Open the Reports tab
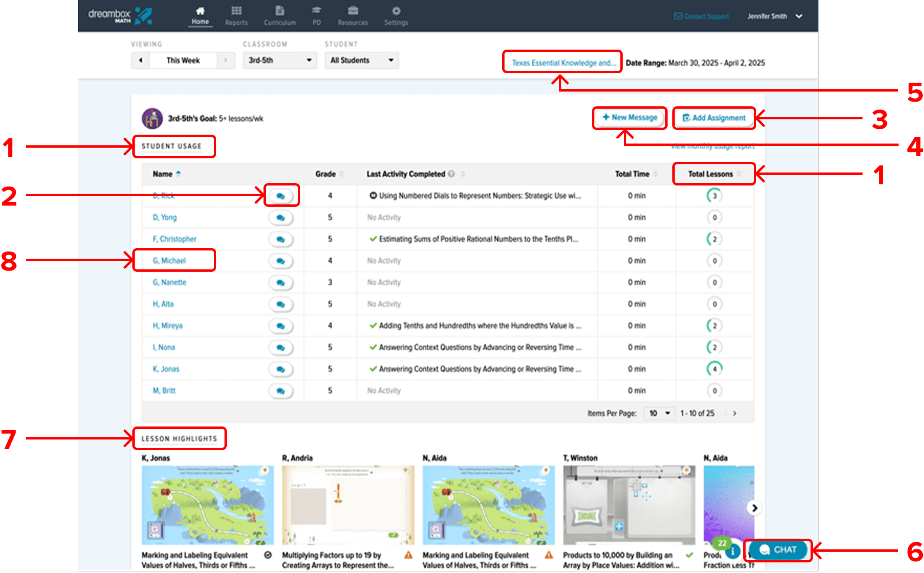Viewport: 924px width, 573px height. tap(236, 16)
